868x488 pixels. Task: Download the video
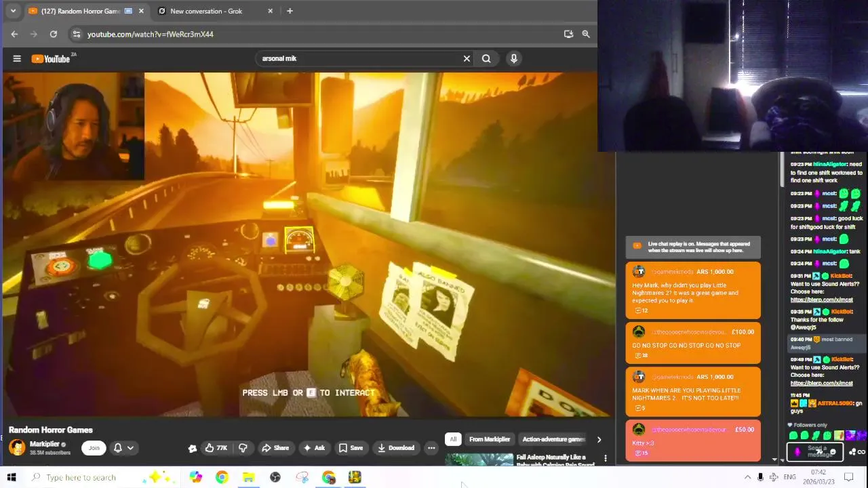pyautogui.click(x=396, y=448)
